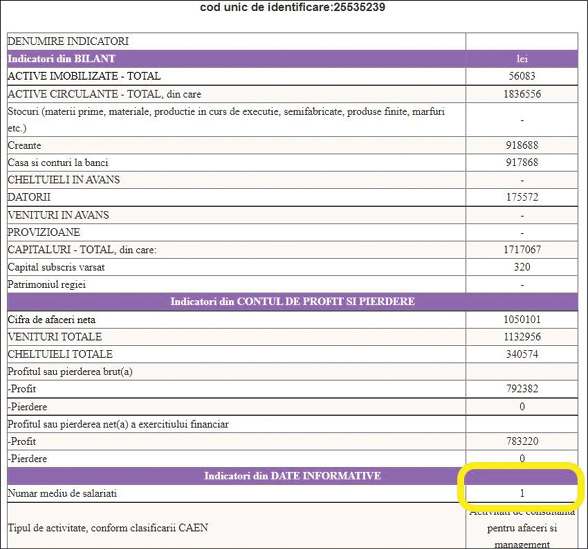Select the DENUMIRE INDICATORI header cell
Viewport: 588px width, 549px height.
click(68, 41)
